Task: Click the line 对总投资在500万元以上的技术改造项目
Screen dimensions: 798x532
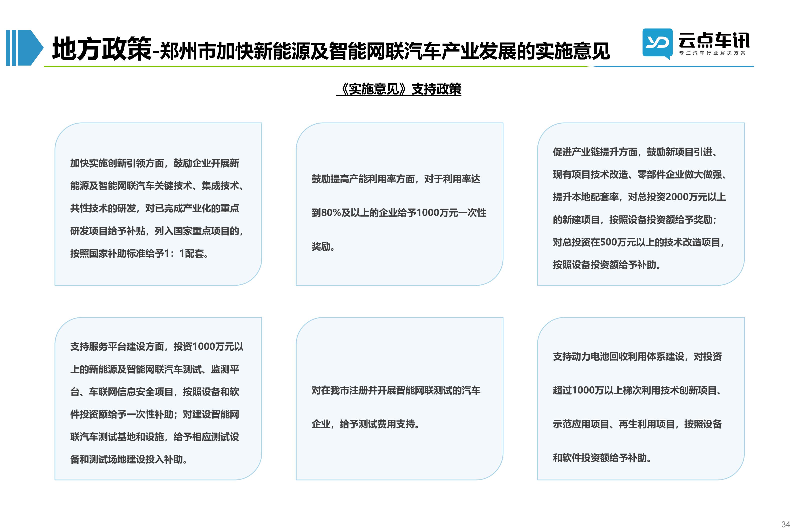Action: (639, 242)
